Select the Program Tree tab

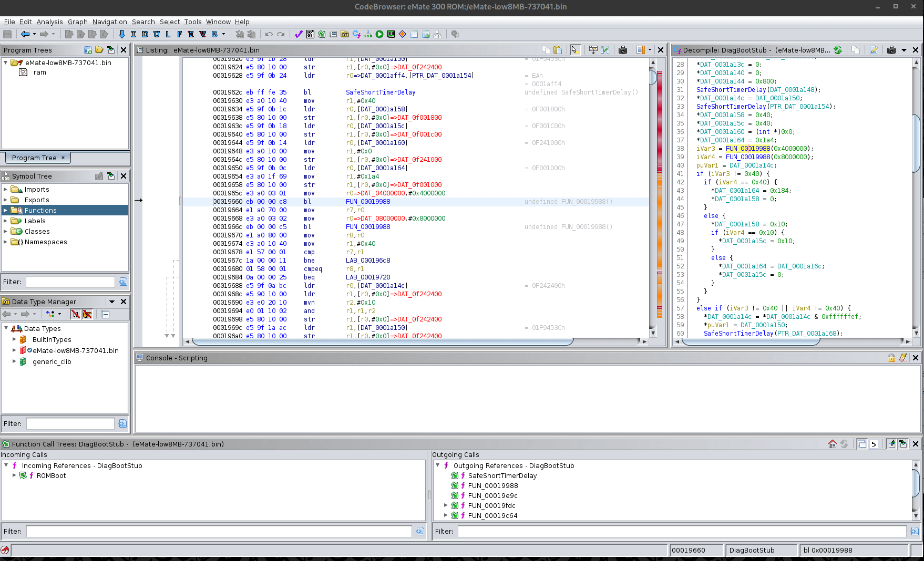[x=38, y=158]
